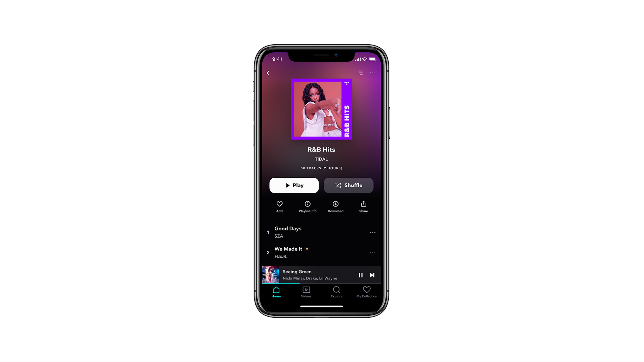This screenshot has width=644, height=362.
Task: Expand the playlist options with top-right dots
Action: [373, 73]
